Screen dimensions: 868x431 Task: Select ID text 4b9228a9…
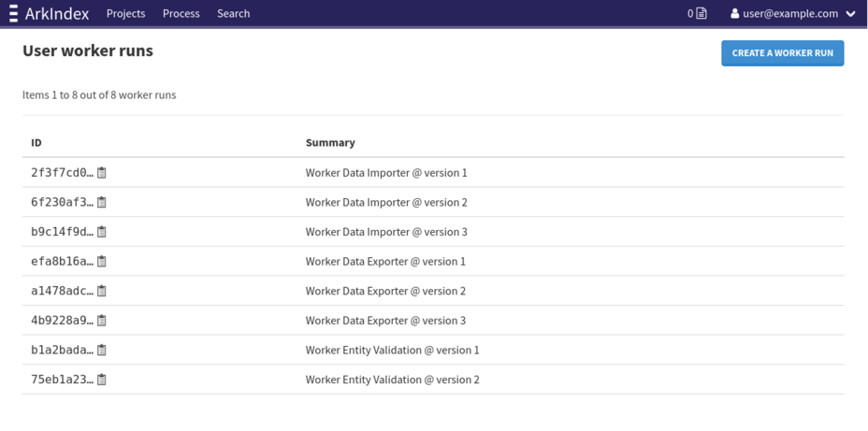[x=63, y=321]
